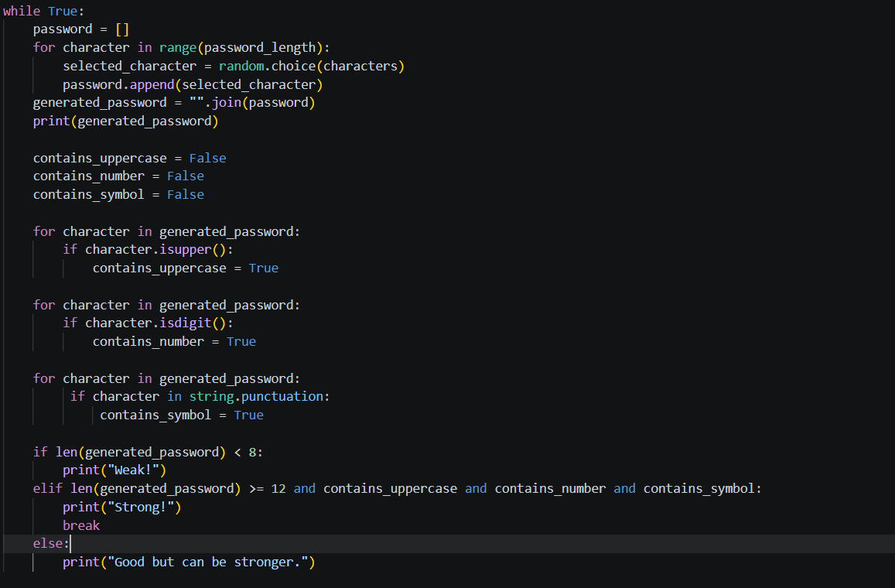Click the 'random.choice(characters)' line
Screen dimensions: 895x588
[x=234, y=67]
